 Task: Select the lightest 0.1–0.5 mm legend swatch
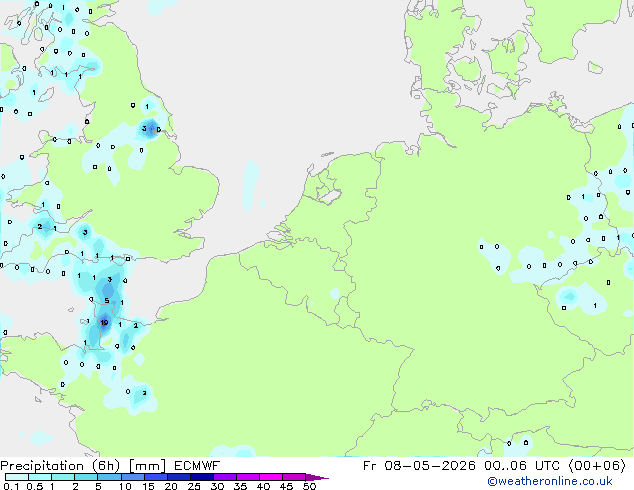(17, 477)
